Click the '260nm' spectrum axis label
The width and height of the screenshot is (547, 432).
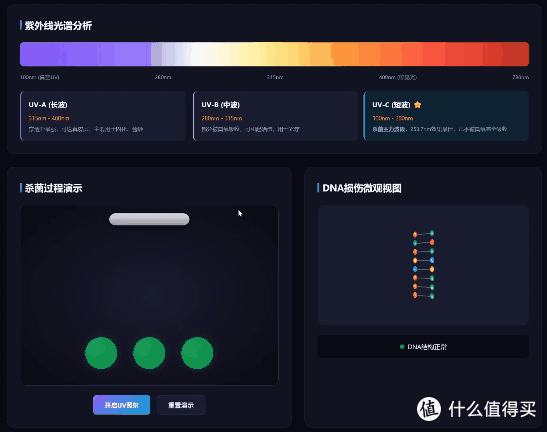(x=163, y=77)
